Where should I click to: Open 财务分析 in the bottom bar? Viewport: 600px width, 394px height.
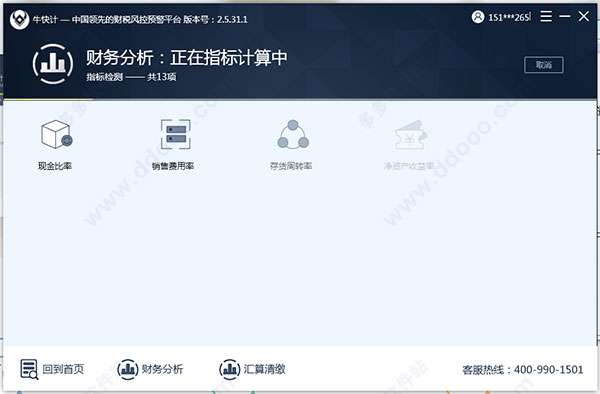click(162, 369)
